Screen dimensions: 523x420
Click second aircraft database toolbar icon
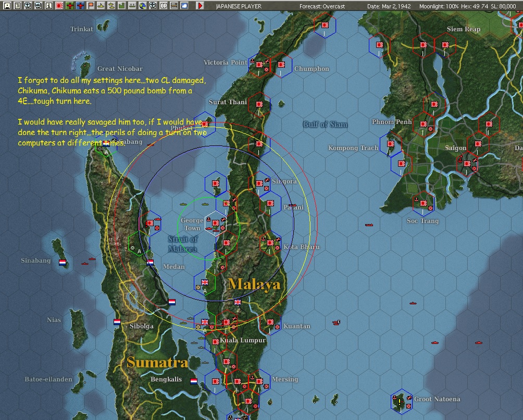(39, 5)
